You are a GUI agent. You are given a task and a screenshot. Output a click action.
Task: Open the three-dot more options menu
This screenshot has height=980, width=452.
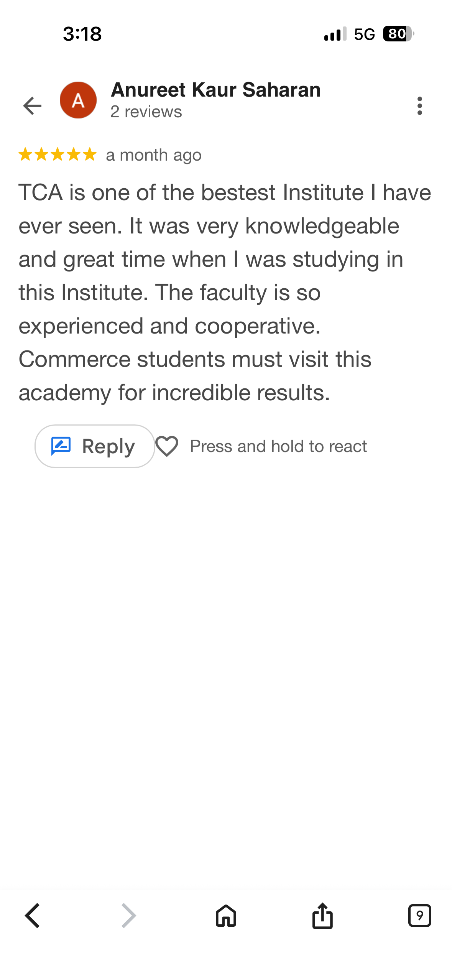[419, 106]
